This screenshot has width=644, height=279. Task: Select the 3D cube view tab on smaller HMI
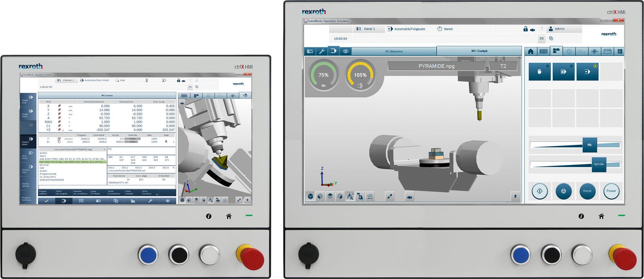click(x=245, y=96)
